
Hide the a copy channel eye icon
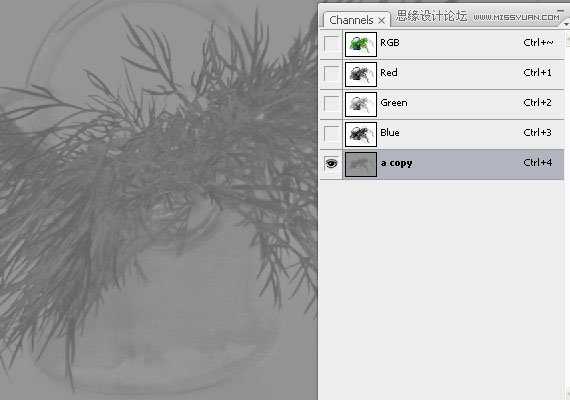[x=331, y=164]
